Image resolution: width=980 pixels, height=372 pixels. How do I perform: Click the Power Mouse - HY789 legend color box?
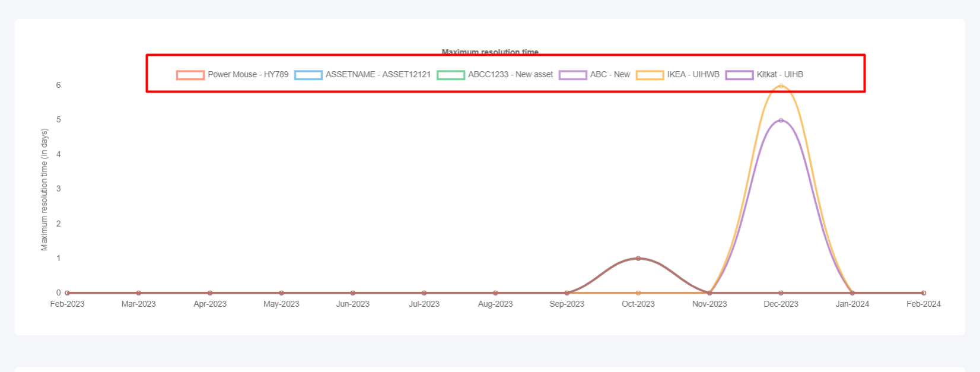190,75
